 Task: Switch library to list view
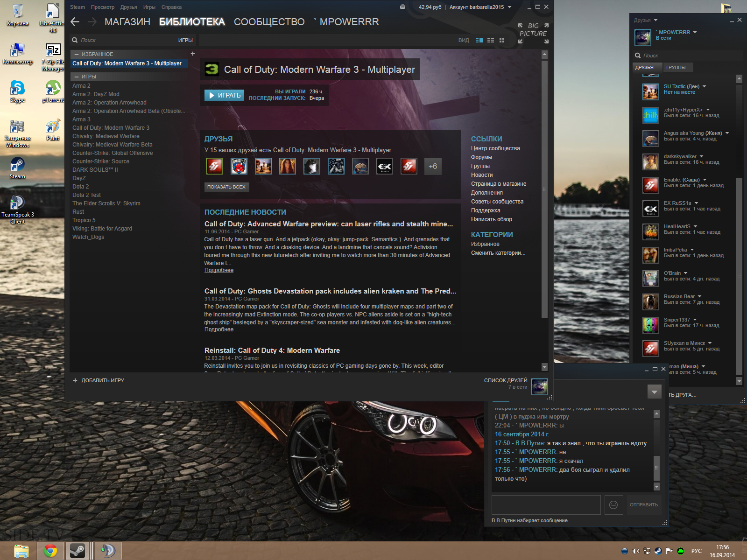(491, 41)
